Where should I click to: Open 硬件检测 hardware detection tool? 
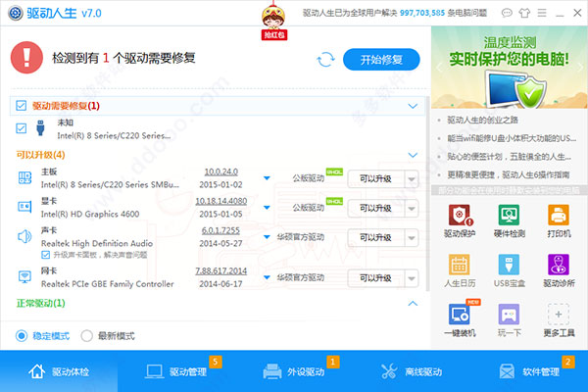pos(509,215)
